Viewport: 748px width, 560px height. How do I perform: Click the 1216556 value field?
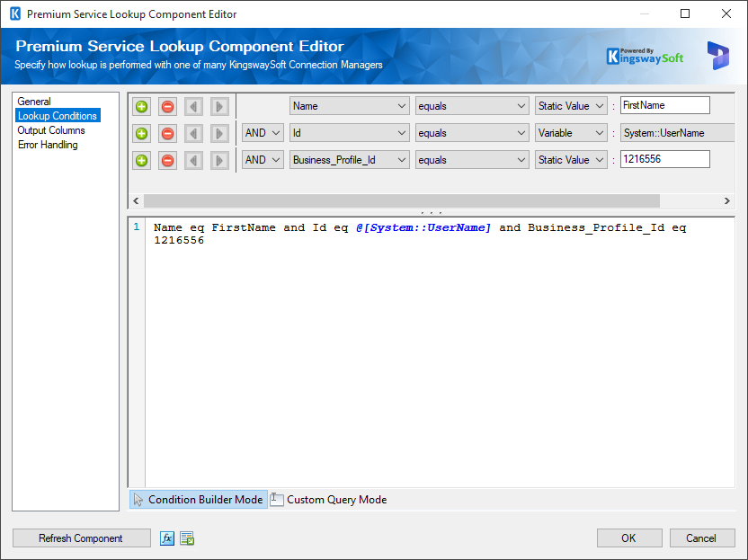tap(665, 159)
